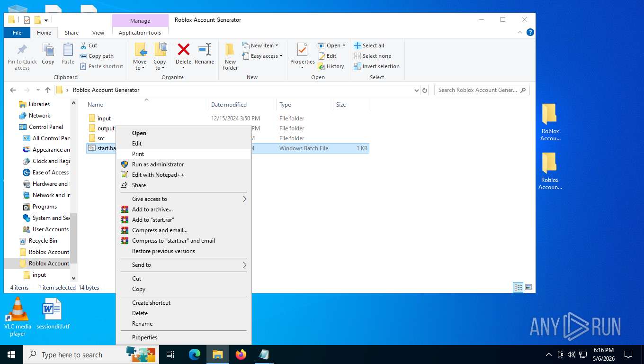The image size is (644, 364).
Task: Click the Copy ribbon icon
Action: pos(48,54)
